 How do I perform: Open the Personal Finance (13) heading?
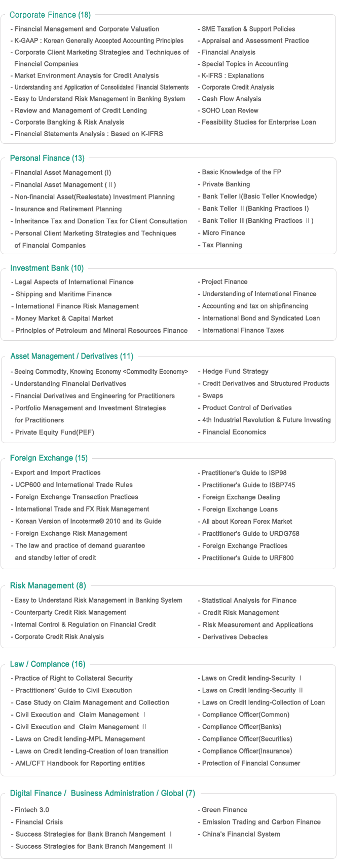click(47, 159)
